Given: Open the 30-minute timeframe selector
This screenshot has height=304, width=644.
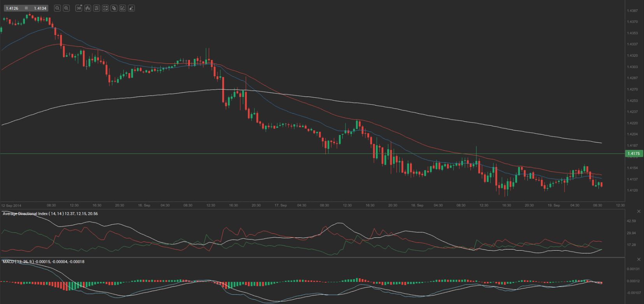Looking at the screenshot, I should point(79,8).
